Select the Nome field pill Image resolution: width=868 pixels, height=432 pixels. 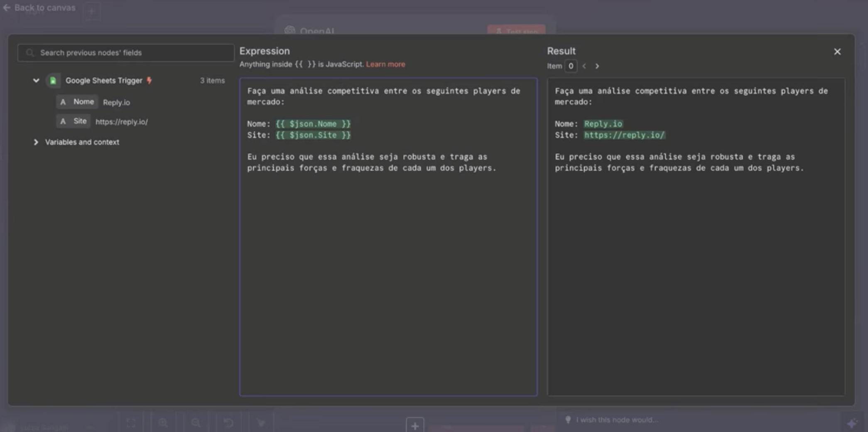[x=78, y=102]
